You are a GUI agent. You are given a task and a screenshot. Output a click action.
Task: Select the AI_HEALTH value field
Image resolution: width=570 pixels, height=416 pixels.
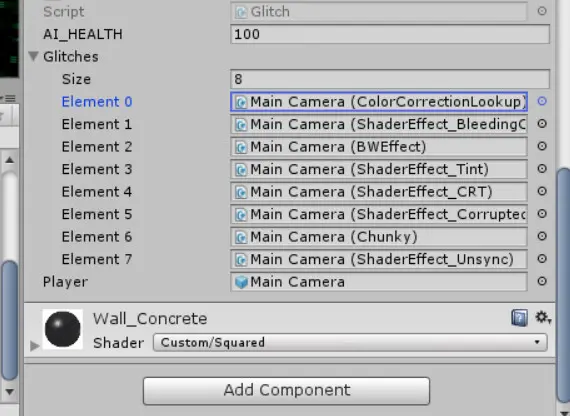tap(390, 34)
